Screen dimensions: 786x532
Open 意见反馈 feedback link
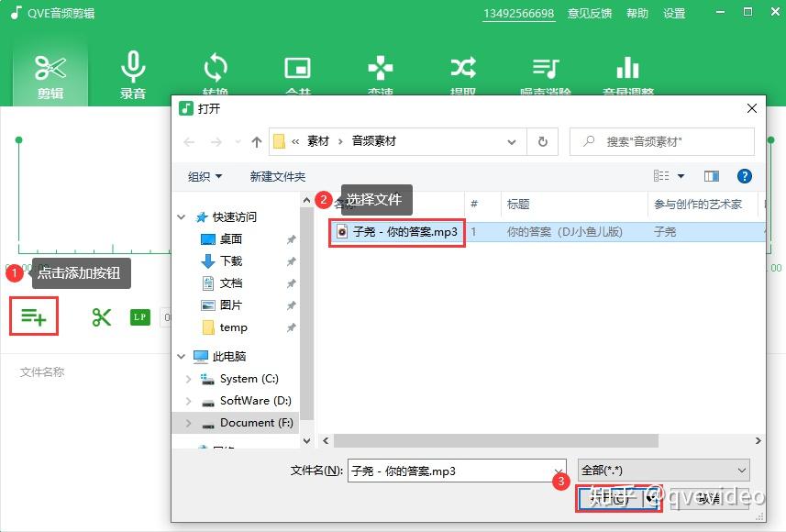point(589,14)
